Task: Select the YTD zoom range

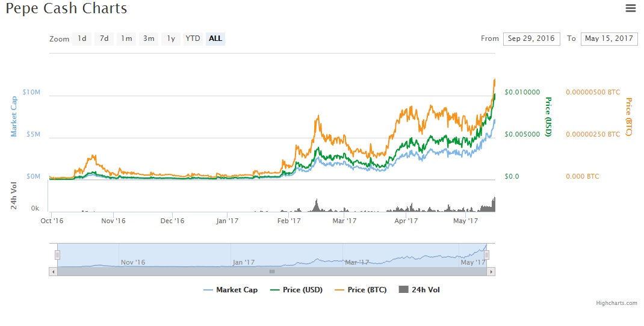Action: (193, 38)
